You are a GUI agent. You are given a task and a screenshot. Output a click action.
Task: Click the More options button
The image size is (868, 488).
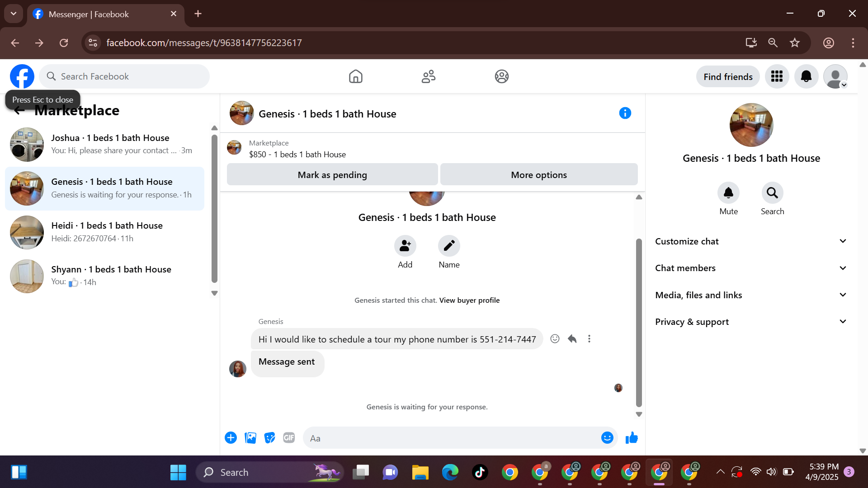tap(539, 174)
